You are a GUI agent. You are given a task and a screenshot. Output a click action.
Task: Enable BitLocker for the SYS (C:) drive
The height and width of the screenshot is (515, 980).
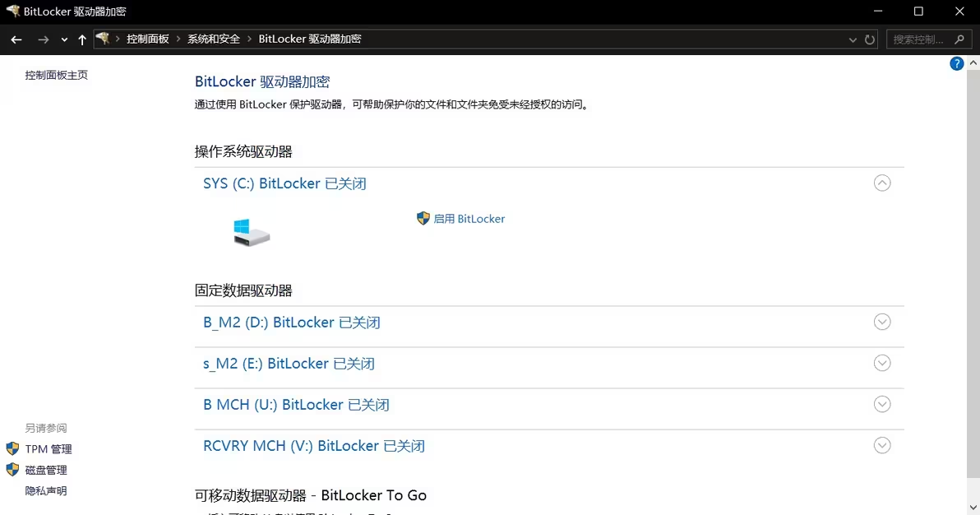pyautogui.click(x=469, y=218)
